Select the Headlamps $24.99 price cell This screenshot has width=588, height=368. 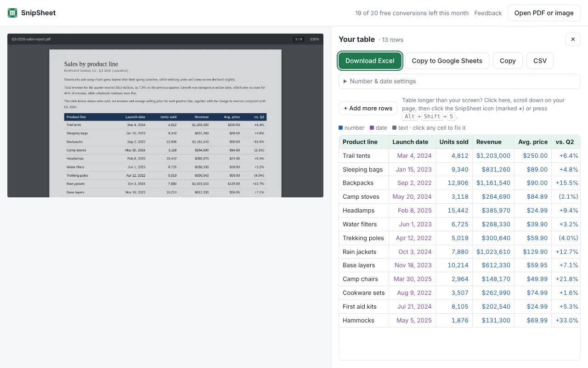(x=533, y=211)
